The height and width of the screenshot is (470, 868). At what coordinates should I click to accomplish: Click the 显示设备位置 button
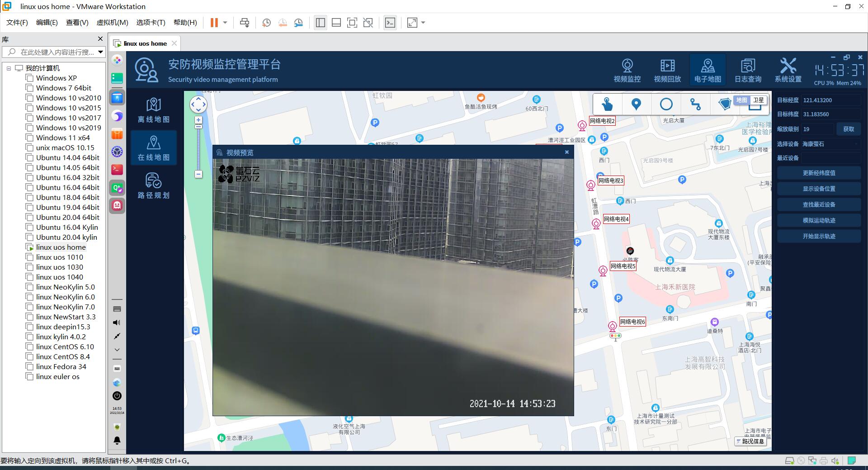click(x=819, y=189)
